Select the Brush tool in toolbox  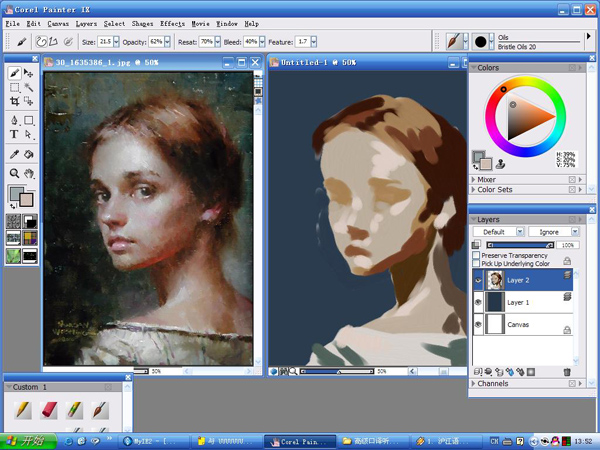[x=15, y=73]
